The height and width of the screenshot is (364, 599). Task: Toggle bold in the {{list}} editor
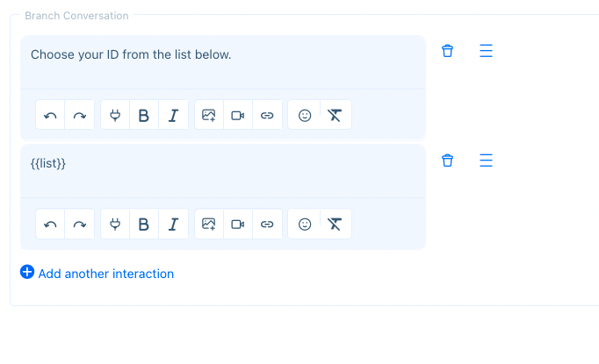(x=144, y=224)
